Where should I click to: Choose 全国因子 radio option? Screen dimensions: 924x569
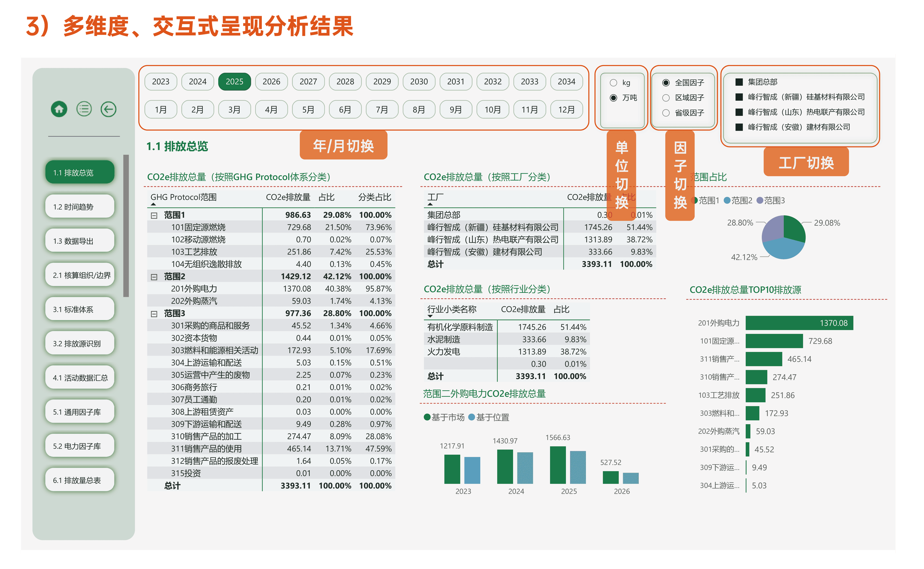point(666,83)
